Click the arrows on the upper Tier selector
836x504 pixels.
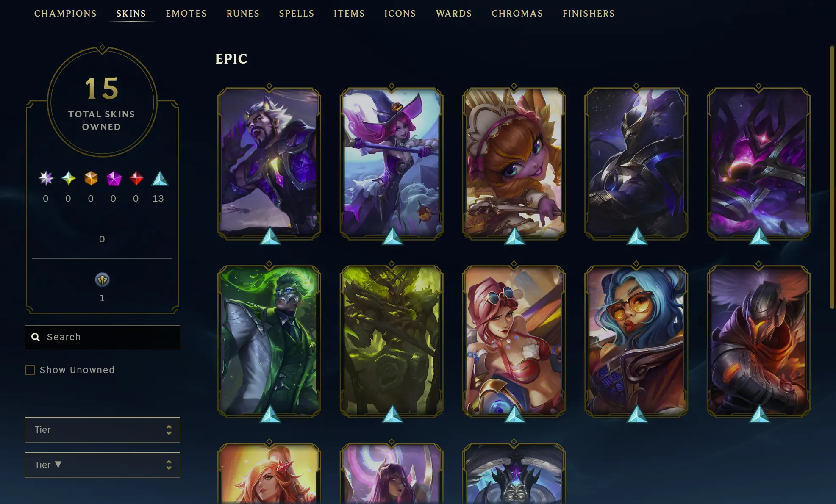(x=169, y=430)
